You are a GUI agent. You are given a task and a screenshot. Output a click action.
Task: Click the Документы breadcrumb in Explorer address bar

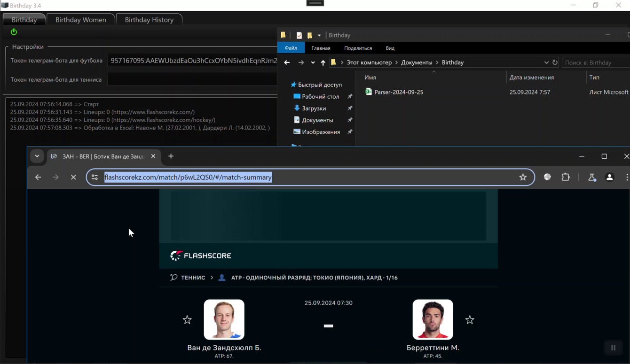click(417, 62)
